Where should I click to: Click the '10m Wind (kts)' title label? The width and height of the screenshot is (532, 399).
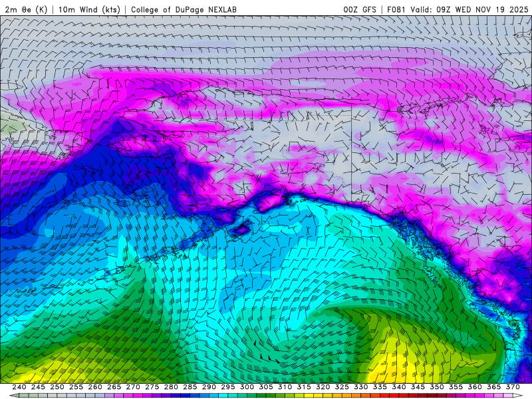pyautogui.click(x=89, y=9)
